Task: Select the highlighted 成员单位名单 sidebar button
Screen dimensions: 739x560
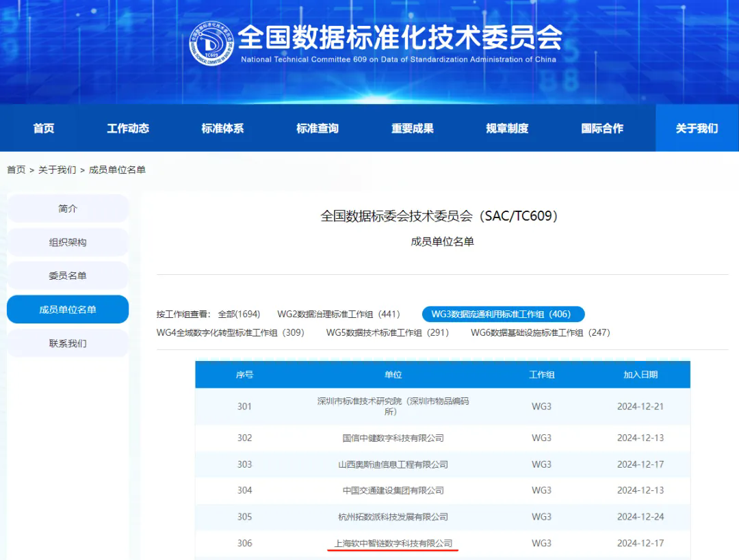Action: pyautogui.click(x=68, y=310)
